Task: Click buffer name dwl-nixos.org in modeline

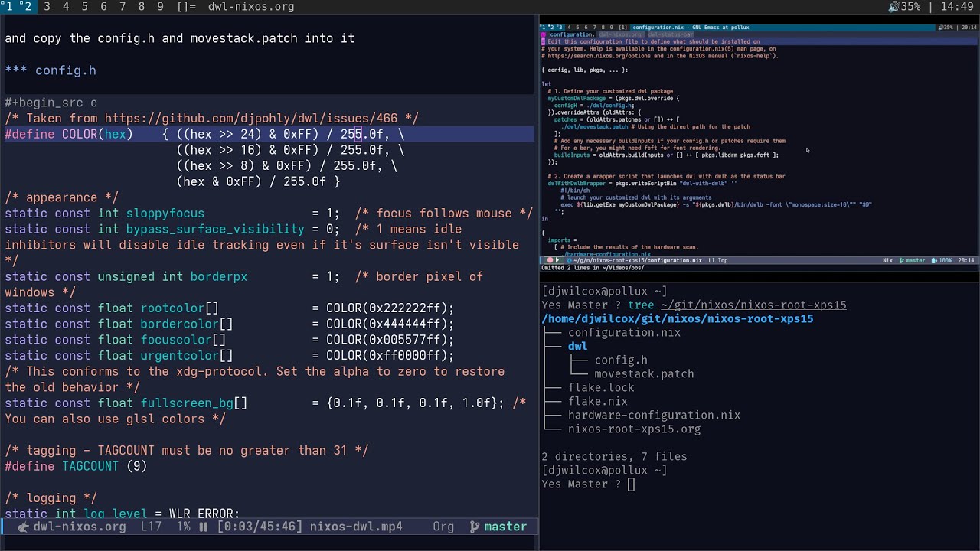Action: click(80, 527)
